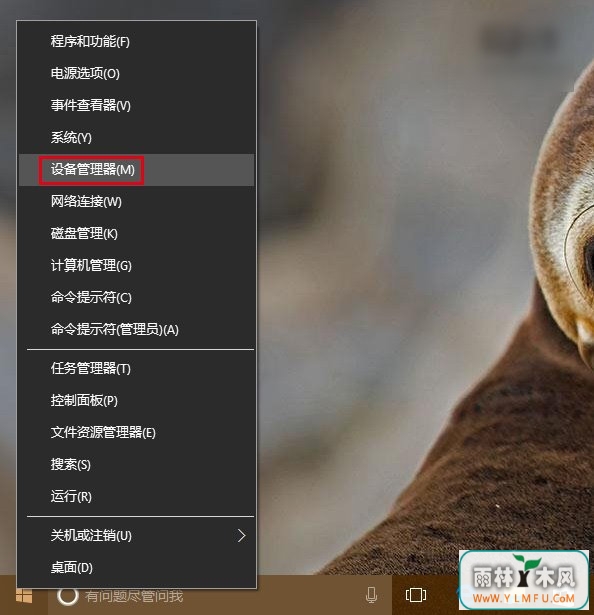Image resolution: width=594 pixels, height=615 pixels.
Task: Select 电源选项(O) menu entry
Action: (x=137, y=74)
